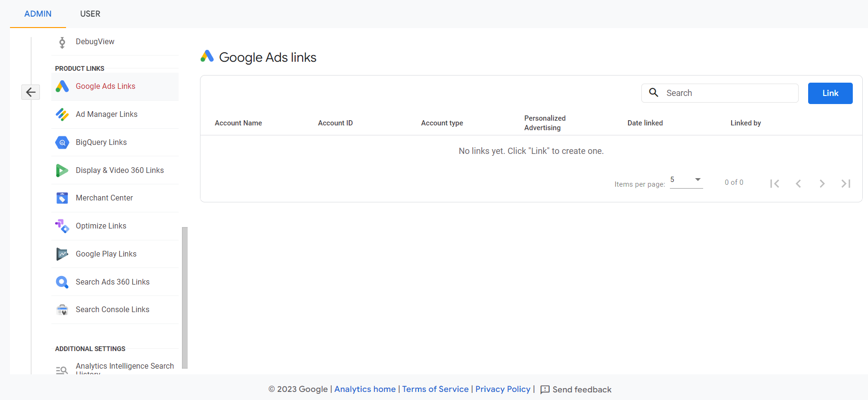Click the Send feedback icon
The image size is (868, 400).
tap(545, 390)
